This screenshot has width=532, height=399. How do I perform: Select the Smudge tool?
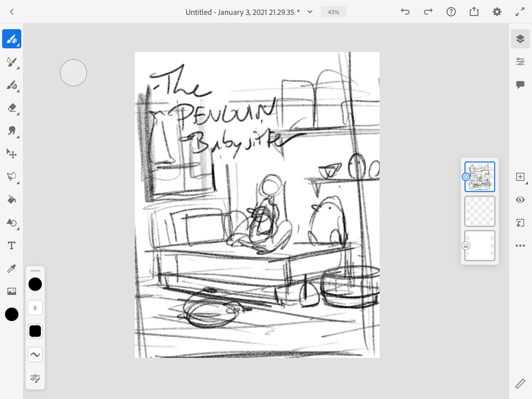[12, 131]
